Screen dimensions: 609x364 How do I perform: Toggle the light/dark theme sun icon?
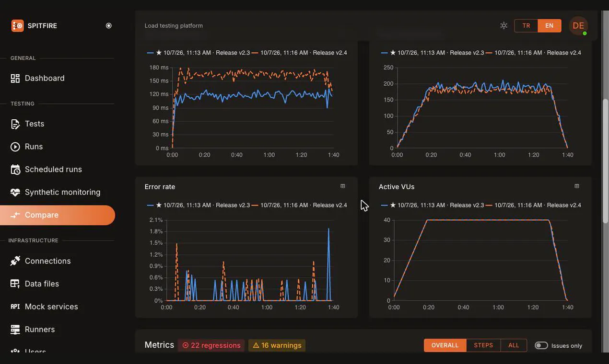(x=504, y=25)
